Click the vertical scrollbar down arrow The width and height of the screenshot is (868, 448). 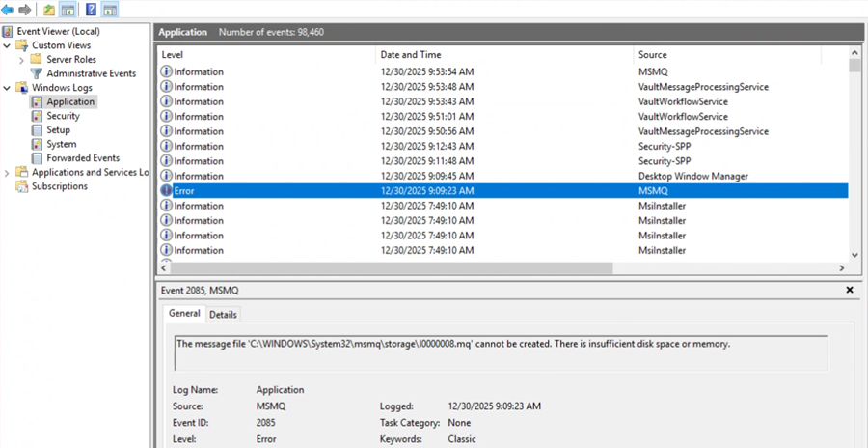(854, 255)
